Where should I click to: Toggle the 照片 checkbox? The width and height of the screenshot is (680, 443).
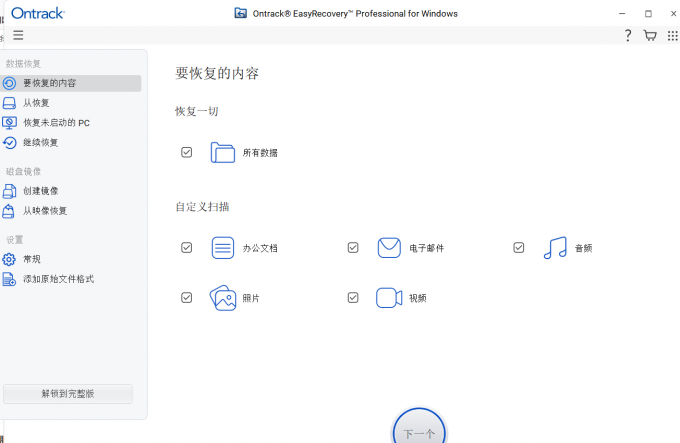186,298
